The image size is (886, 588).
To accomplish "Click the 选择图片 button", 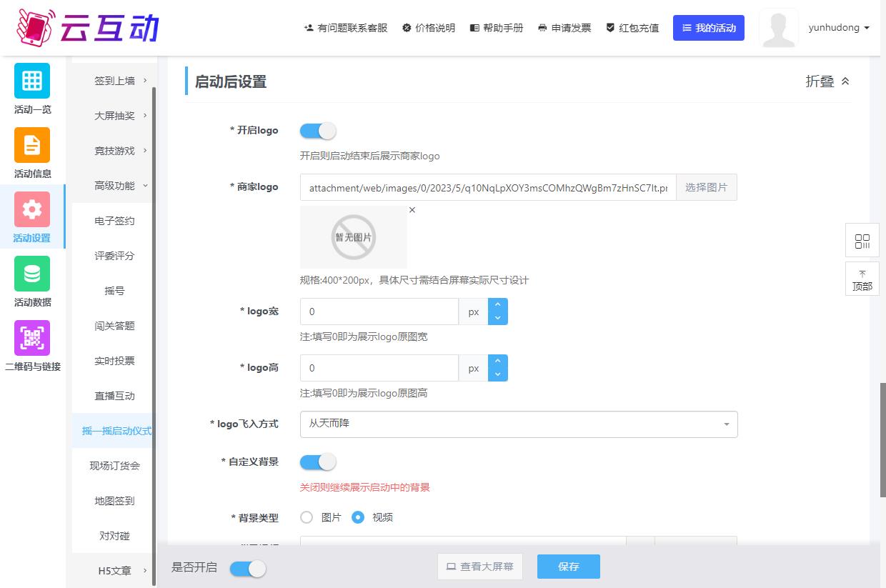I will pyautogui.click(x=706, y=187).
